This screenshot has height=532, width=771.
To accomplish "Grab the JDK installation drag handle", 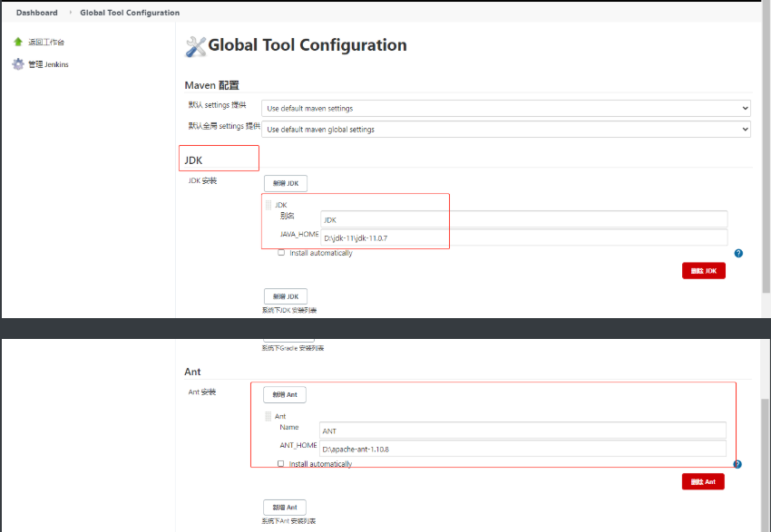I will [268, 205].
